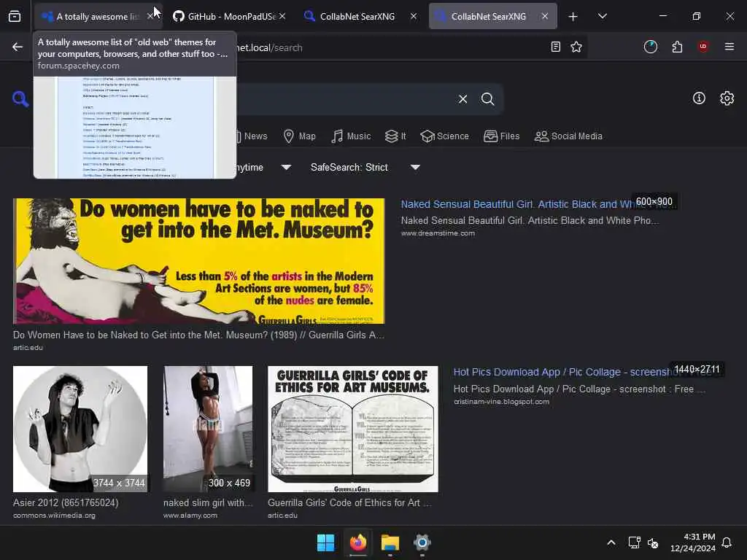Open Guerrilla Girls Met Museum poster image
Viewport: 747px width, 560px height.
coord(198,261)
